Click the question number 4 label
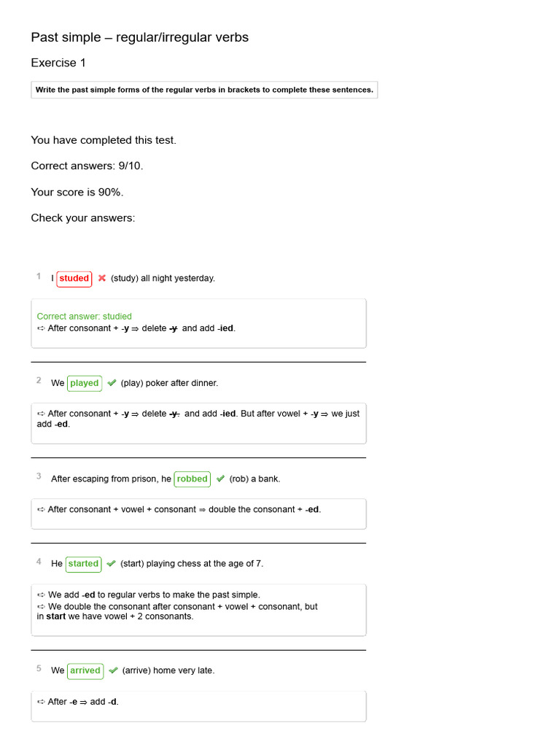 [x=39, y=561]
